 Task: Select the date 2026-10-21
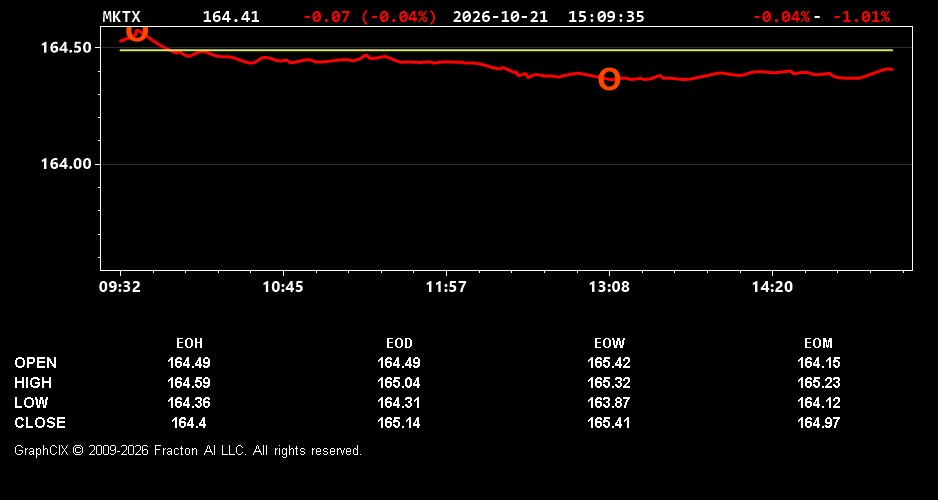pos(500,17)
